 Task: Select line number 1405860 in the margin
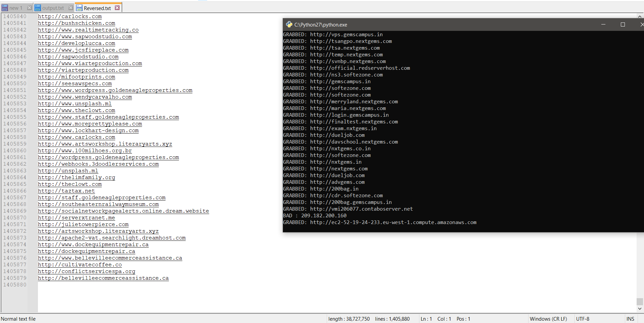15,151
